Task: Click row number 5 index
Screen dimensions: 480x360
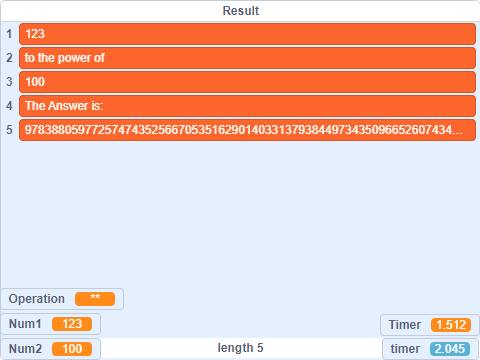Action: tap(9, 130)
